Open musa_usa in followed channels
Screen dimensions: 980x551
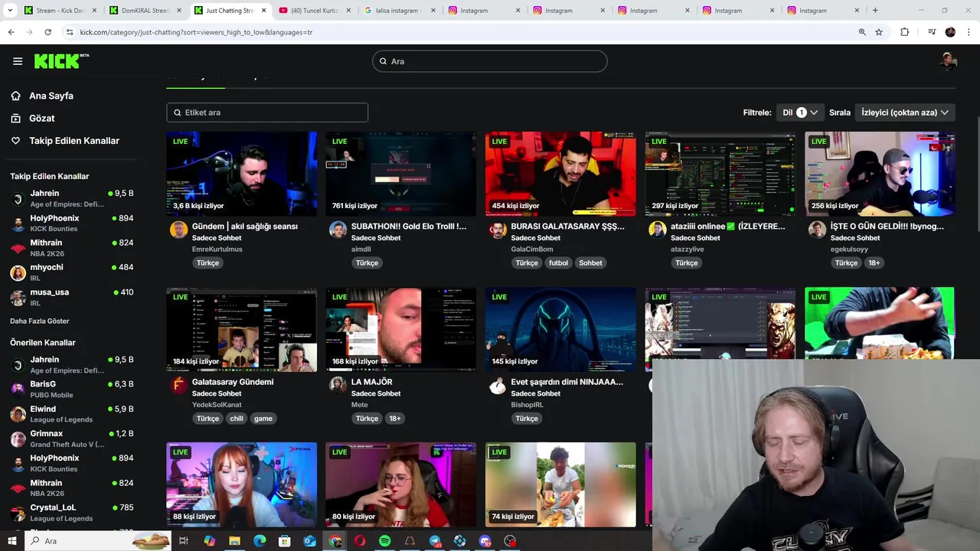pyautogui.click(x=72, y=297)
